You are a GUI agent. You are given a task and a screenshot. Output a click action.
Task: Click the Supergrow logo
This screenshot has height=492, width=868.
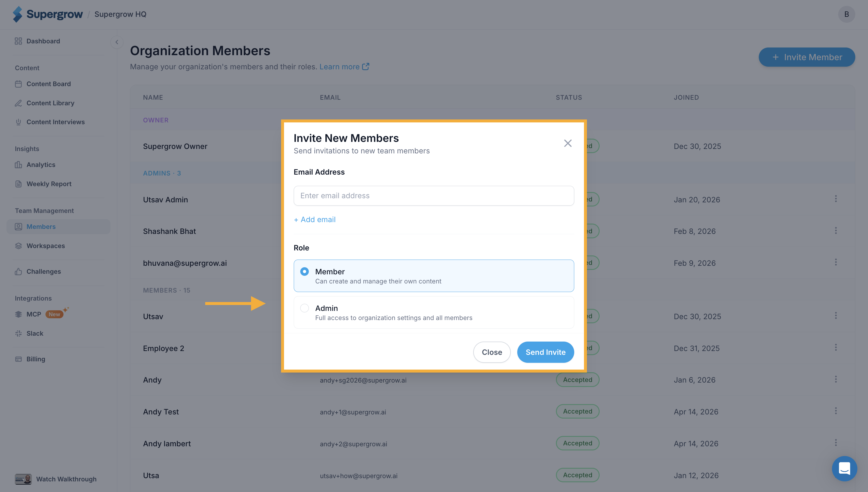pos(48,14)
